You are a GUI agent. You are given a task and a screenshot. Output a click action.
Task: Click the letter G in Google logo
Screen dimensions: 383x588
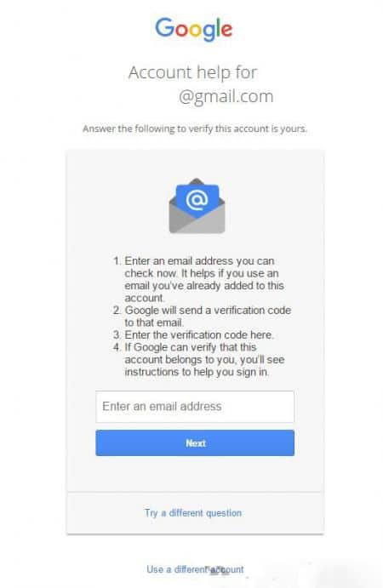click(164, 27)
